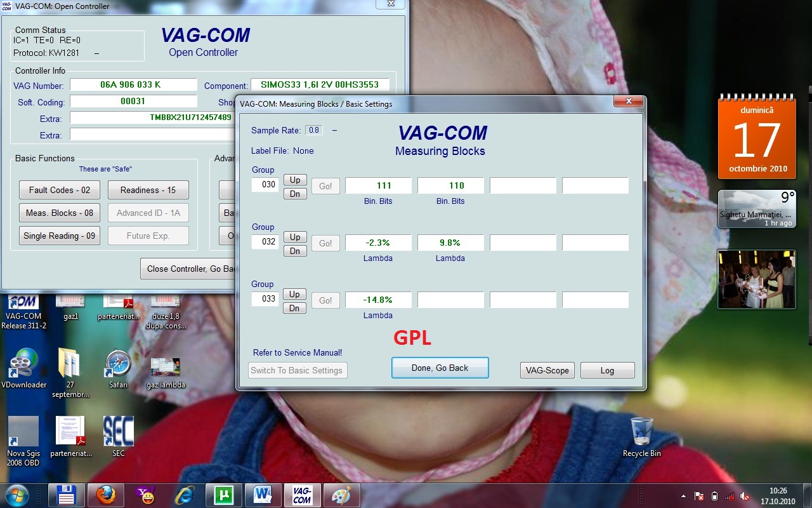Open the gaz1 desktop file
Viewport: 812px width, 508px height.
[x=70, y=307]
